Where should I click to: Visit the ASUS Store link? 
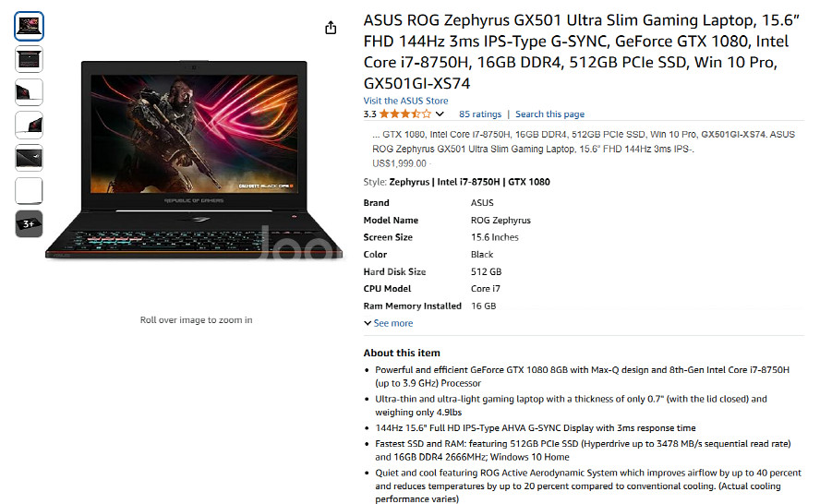click(405, 101)
